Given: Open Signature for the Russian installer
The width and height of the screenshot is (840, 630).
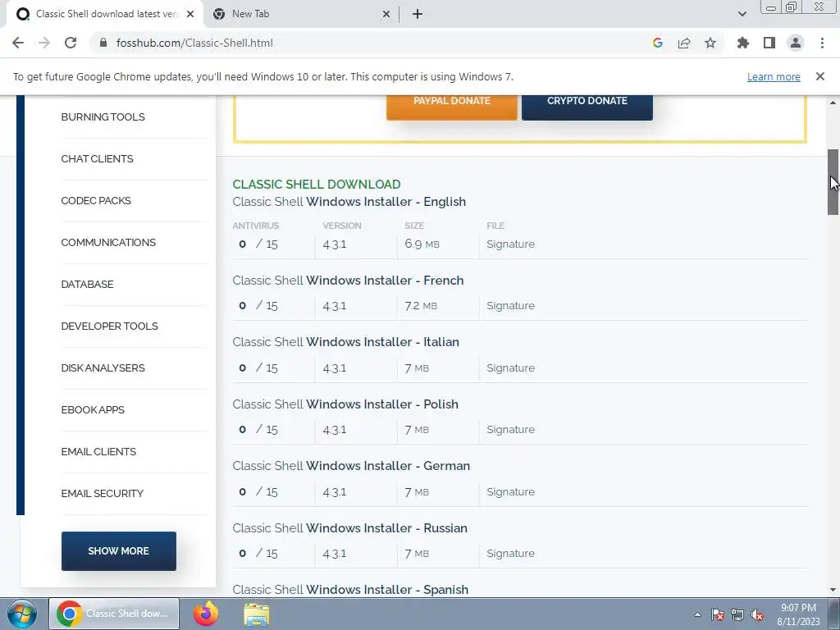Looking at the screenshot, I should pyautogui.click(x=510, y=553).
